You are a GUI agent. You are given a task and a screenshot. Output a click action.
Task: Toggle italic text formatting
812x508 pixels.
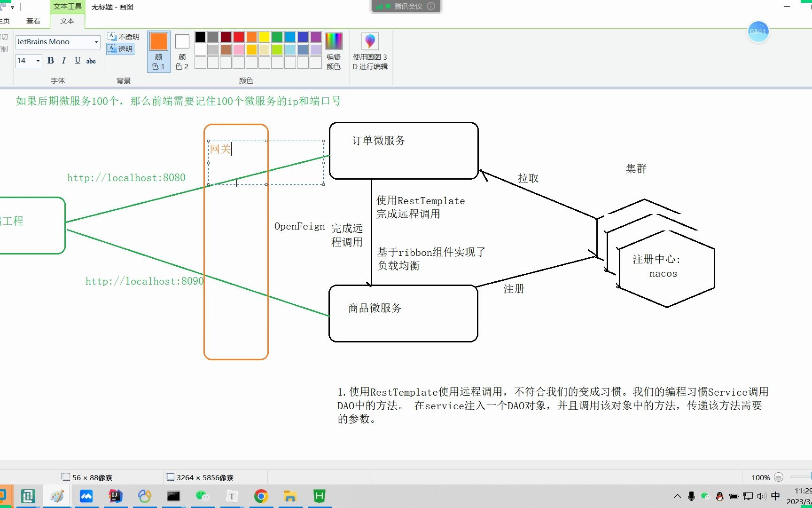(x=64, y=61)
